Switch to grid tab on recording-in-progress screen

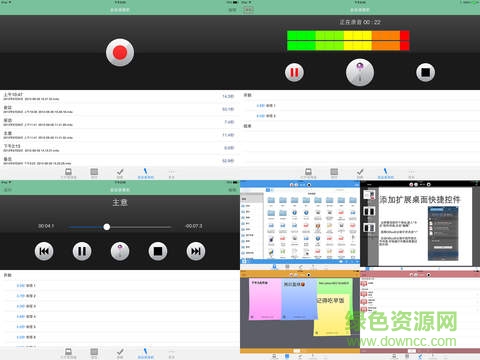tap(334, 173)
